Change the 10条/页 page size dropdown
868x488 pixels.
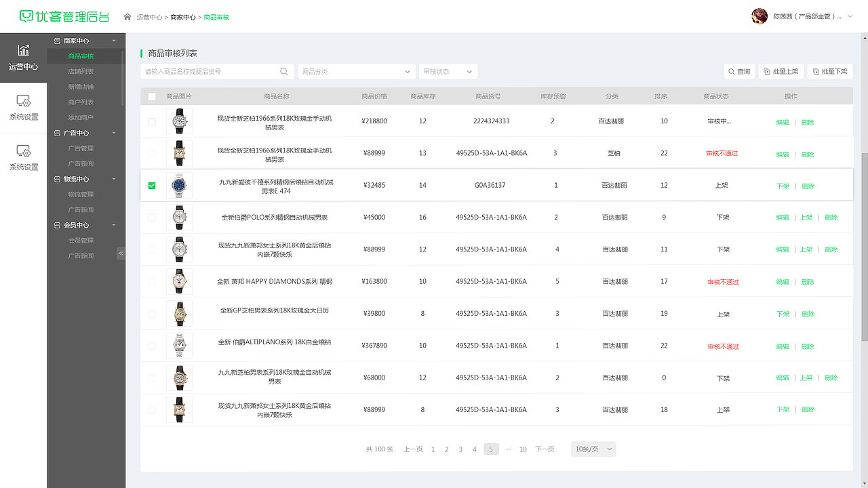tap(593, 449)
